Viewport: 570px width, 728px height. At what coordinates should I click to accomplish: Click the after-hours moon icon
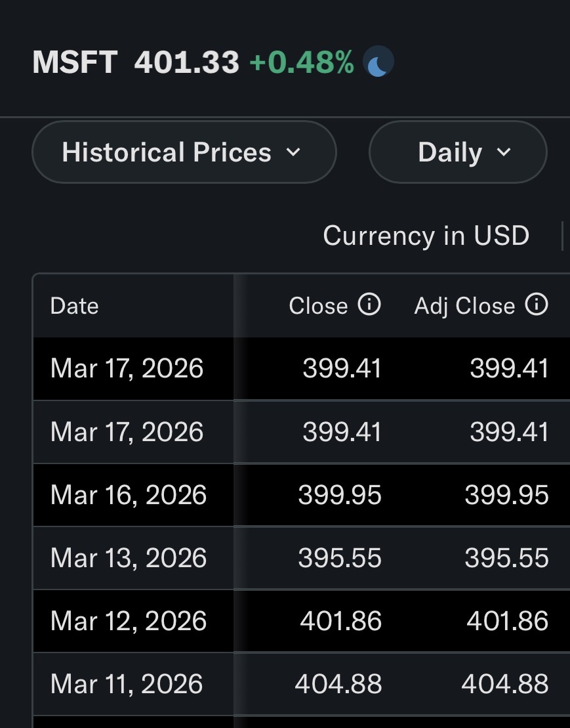(378, 64)
